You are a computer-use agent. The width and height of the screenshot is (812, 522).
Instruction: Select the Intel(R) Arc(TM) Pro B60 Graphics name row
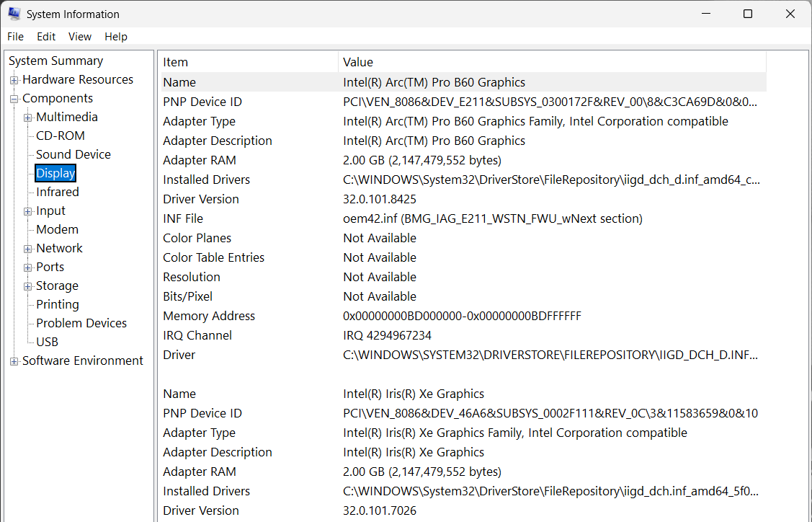463,82
